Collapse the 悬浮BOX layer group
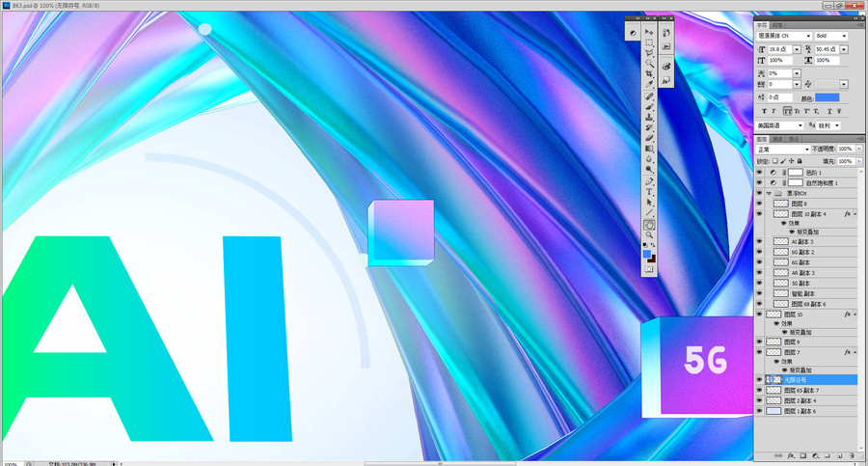The height and width of the screenshot is (466, 868). 769,193
